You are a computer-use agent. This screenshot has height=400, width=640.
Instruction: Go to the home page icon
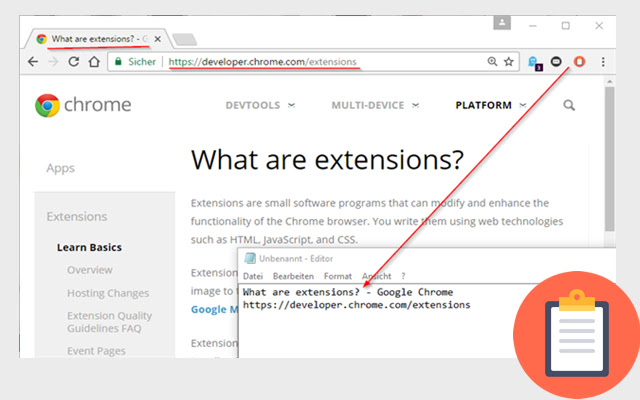point(93,61)
